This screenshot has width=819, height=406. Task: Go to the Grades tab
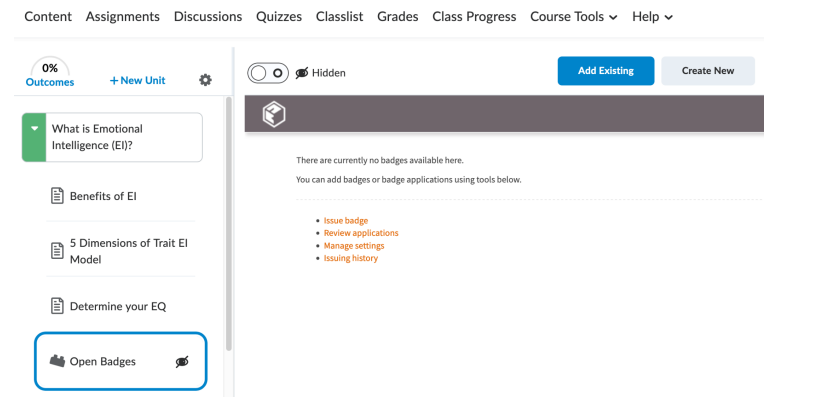tap(397, 17)
